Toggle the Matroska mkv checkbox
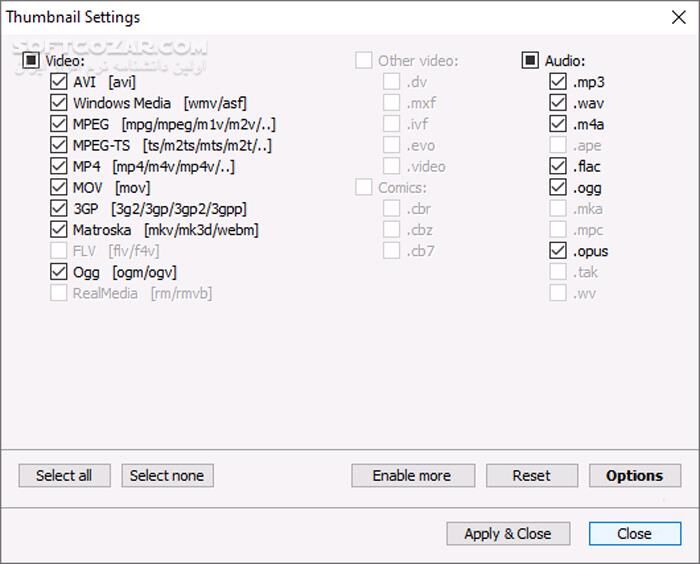 [58, 230]
